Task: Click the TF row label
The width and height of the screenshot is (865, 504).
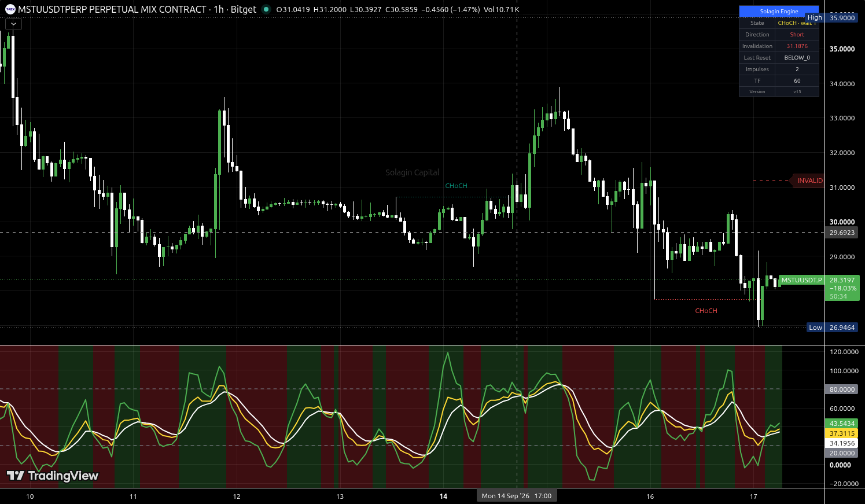Action: point(757,81)
